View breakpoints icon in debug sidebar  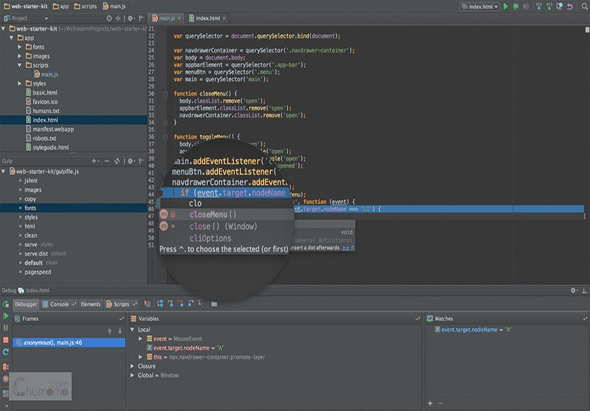[6, 366]
